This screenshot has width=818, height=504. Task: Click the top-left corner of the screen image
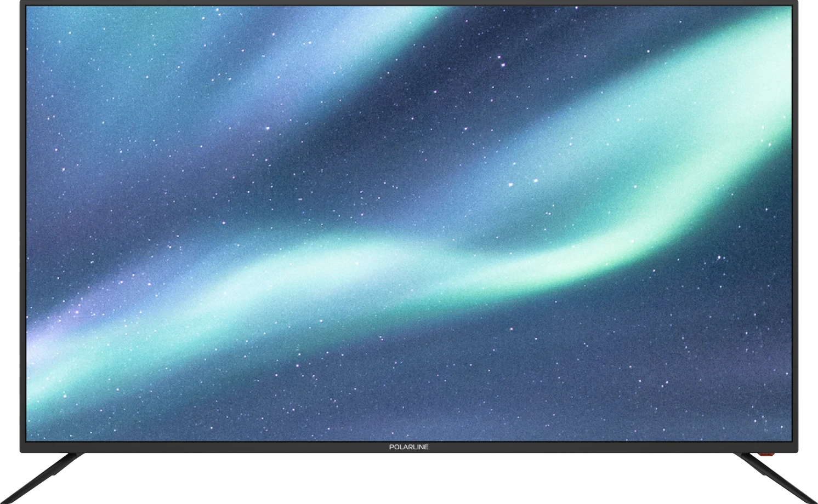point(29,9)
